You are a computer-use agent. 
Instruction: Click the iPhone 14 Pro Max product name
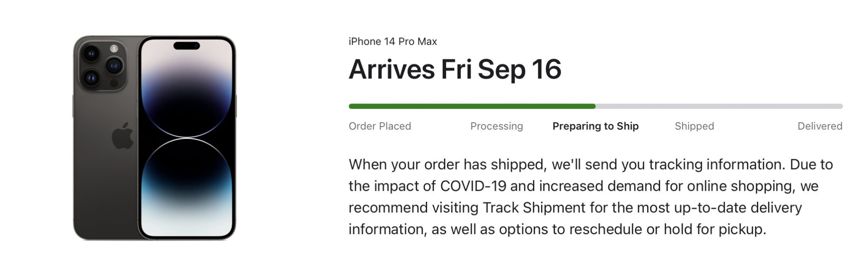tap(392, 42)
